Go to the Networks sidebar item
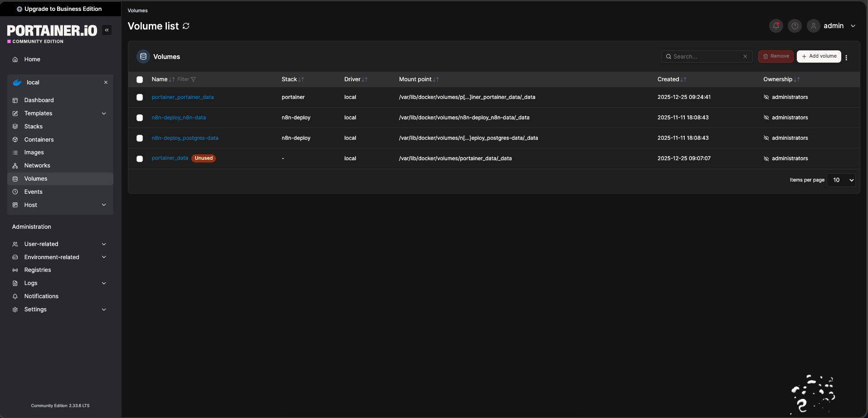The width and height of the screenshot is (868, 418). [x=37, y=166]
